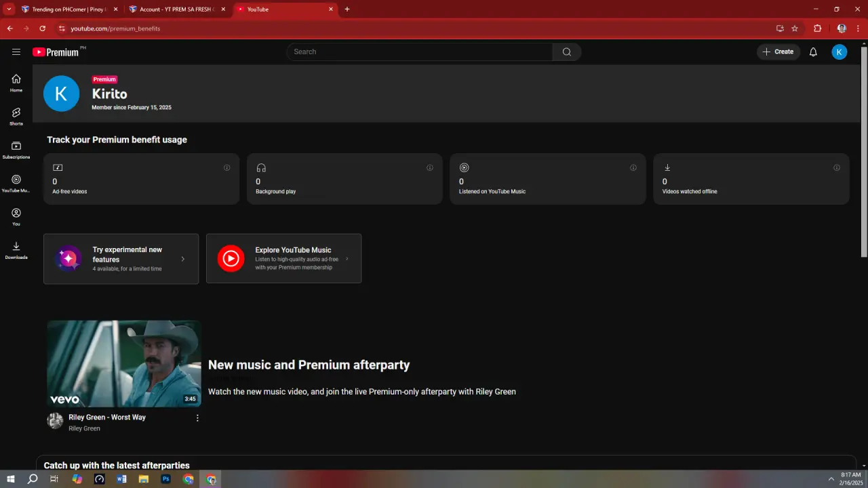Show info for Ad-free videos stat
Viewport: 868px width, 488px height.
pyautogui.click(x=226, y=167)
